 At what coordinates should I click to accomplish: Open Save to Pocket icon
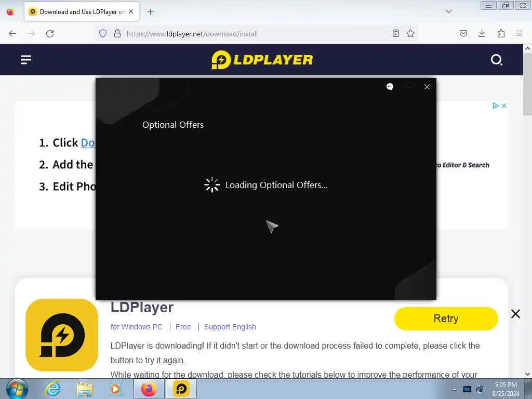pos(463,33)
